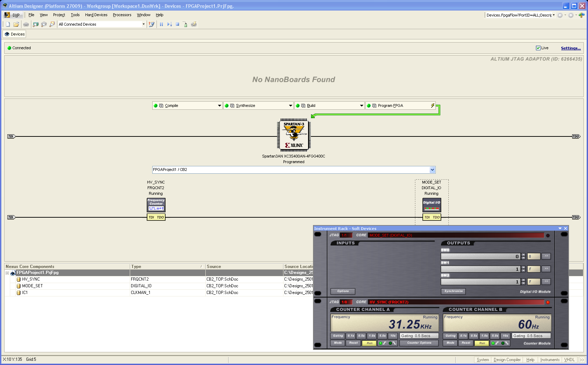588x365 pixels.
Task: Click the green download-to-device toolbar icon
Action: tap(185, 24)
